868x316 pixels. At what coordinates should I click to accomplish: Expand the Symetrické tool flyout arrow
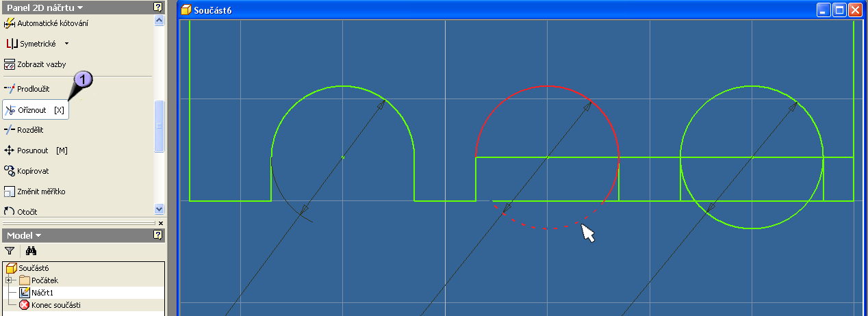pyautogui.click(x=66, y=44)
